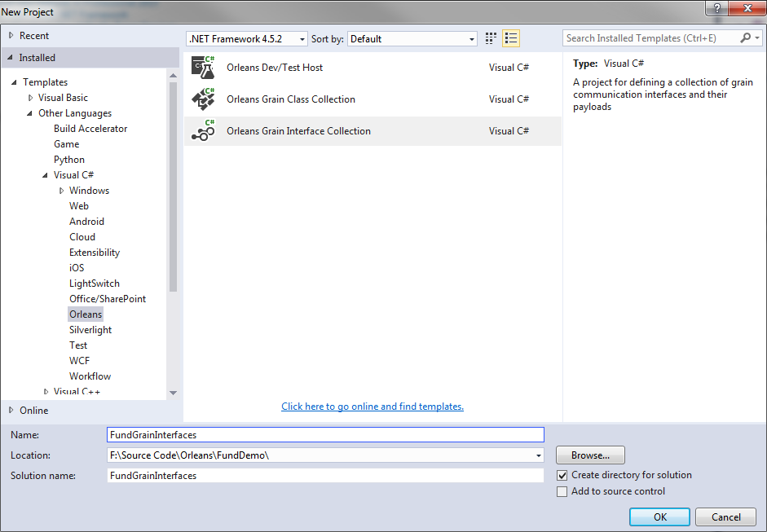
Task: Switch to medium icons list view
Action: 511,38
